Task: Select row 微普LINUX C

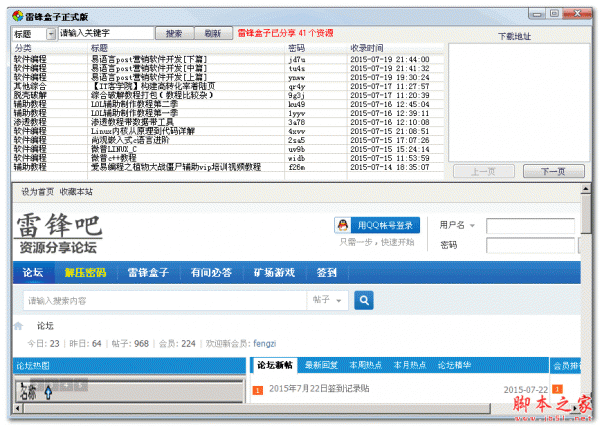Action: (228, 149)
